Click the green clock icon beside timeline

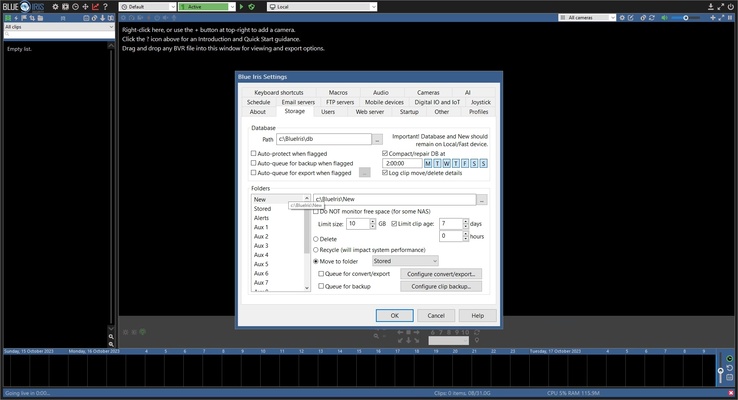[x=730, y=359]
